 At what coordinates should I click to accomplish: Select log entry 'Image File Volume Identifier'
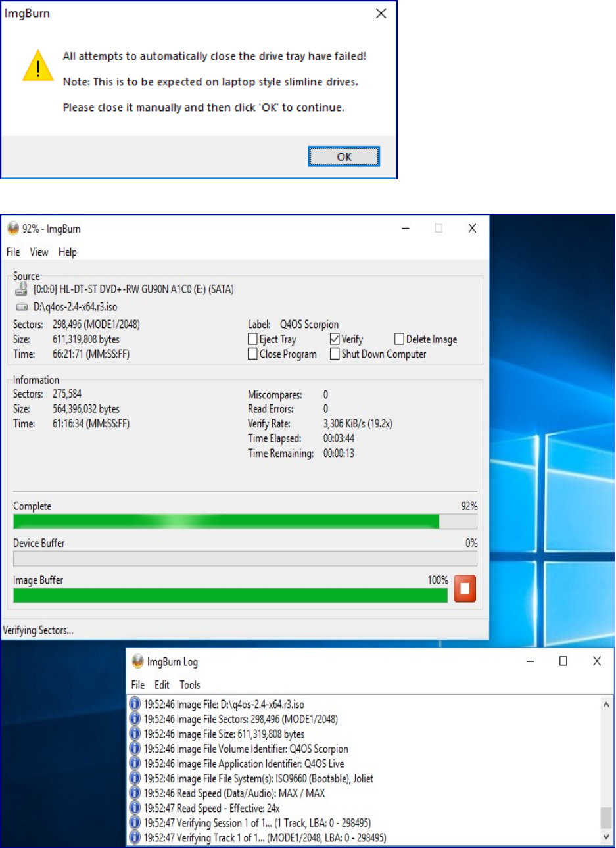coord(246,749)
